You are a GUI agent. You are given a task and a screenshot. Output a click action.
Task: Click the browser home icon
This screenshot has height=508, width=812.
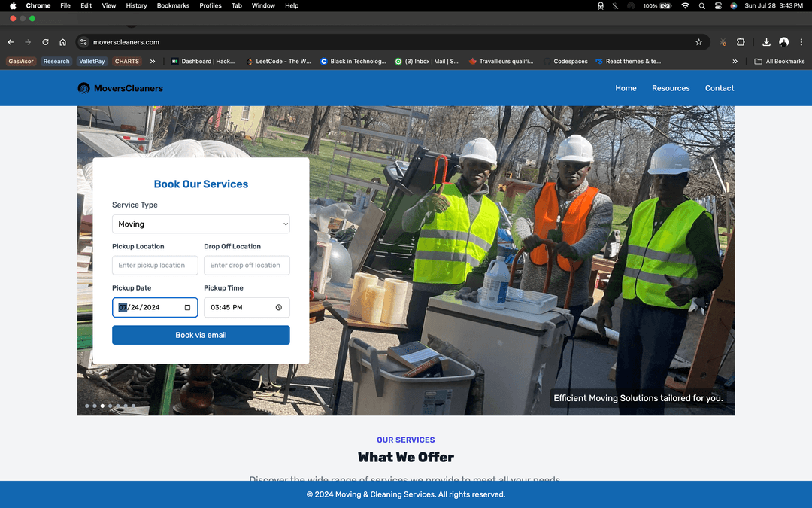tap(62, 42)
